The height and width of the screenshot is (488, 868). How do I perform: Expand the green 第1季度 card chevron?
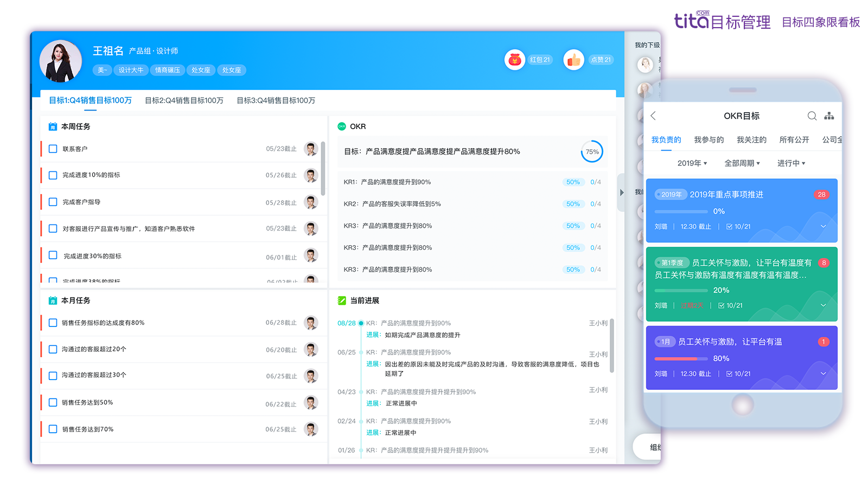tap(823, 305)
